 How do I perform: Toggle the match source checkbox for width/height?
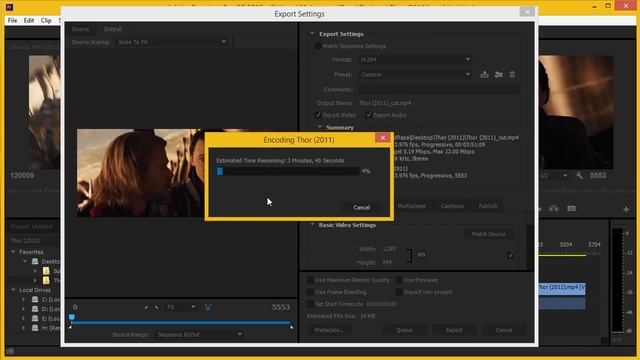click(510, 255)
